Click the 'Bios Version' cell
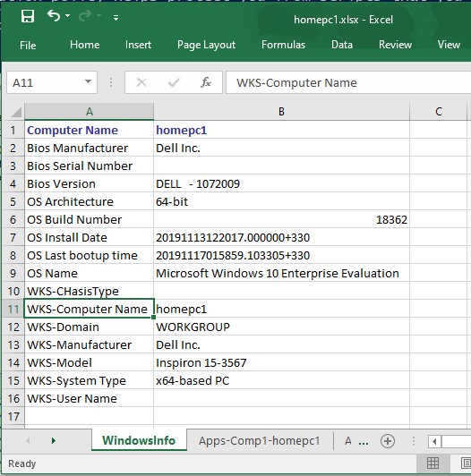The image size is (471, 476). tap(89, 184)
